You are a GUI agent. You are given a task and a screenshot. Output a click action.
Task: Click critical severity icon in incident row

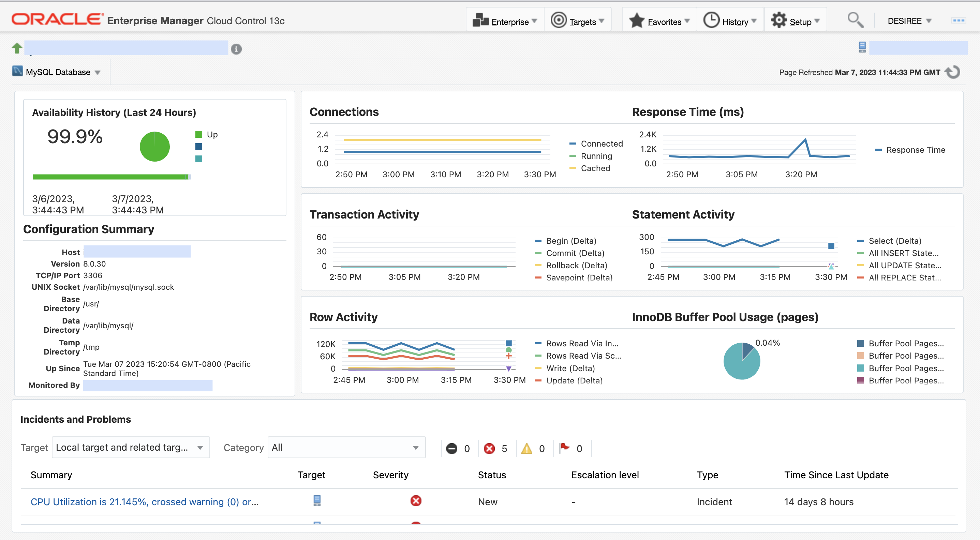coord(416,501)
